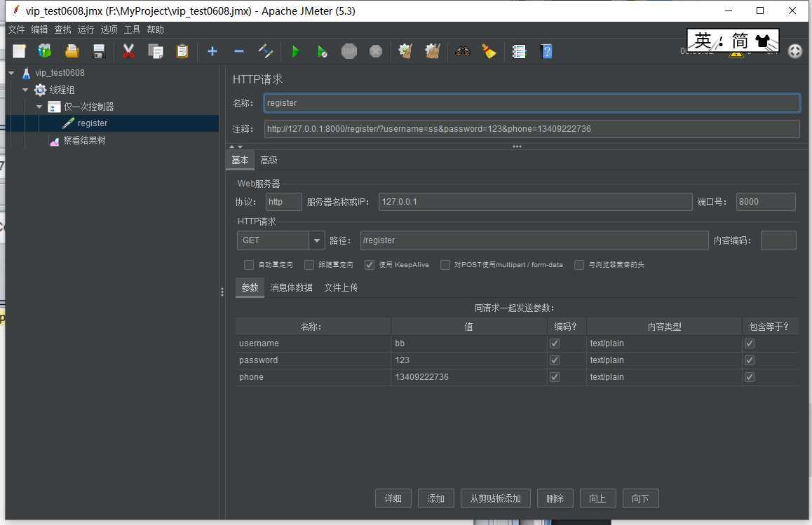Collapse the vip_test0608 tree node

point(11,73)
